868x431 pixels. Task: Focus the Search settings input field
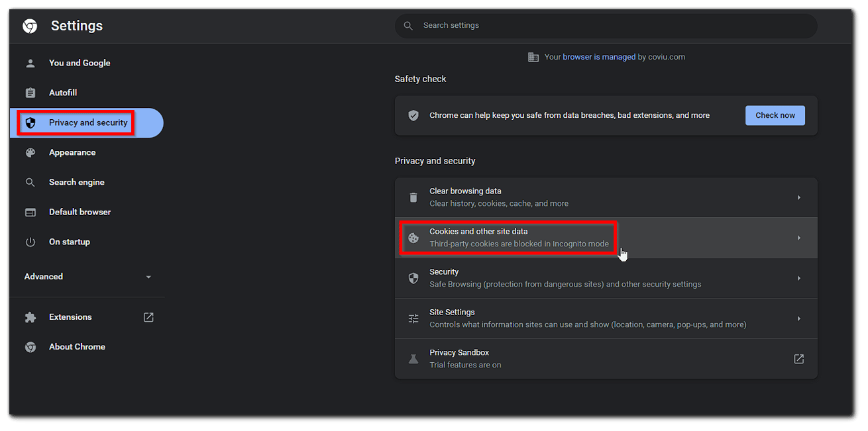(606, 26)
